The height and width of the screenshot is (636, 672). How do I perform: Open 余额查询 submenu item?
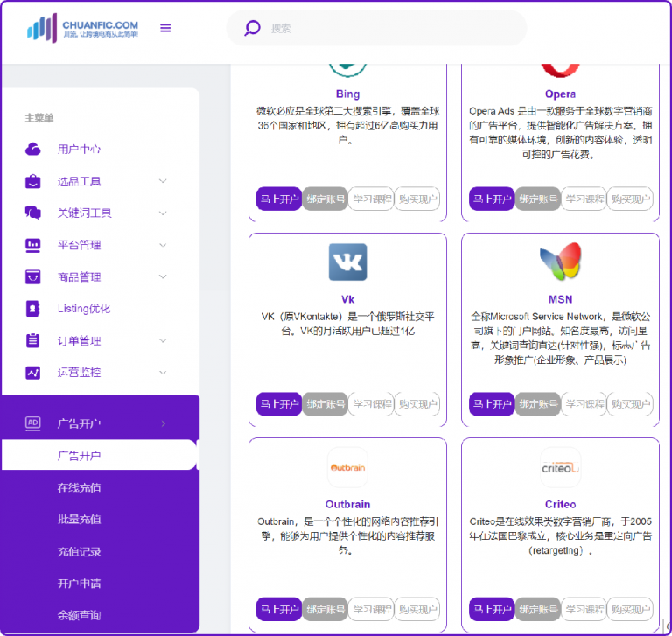click(x=79, y=615)
